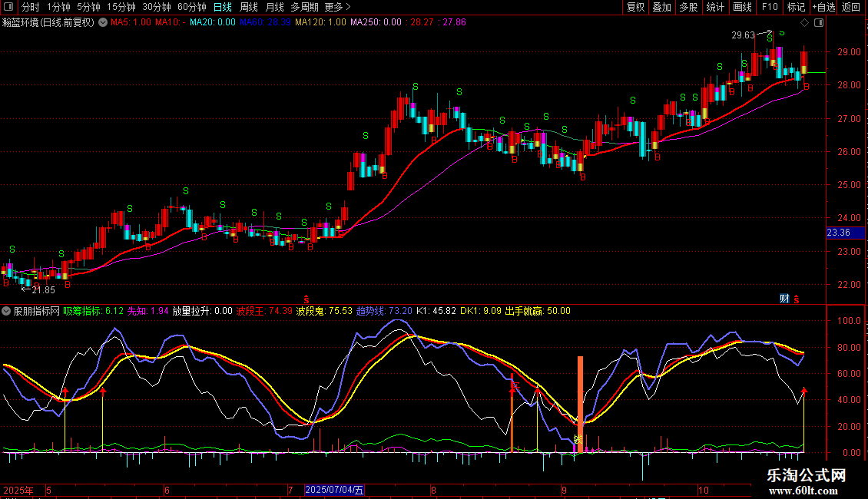Click the MA5: 1.00 label
868x499 pixels.
[131, 23]
